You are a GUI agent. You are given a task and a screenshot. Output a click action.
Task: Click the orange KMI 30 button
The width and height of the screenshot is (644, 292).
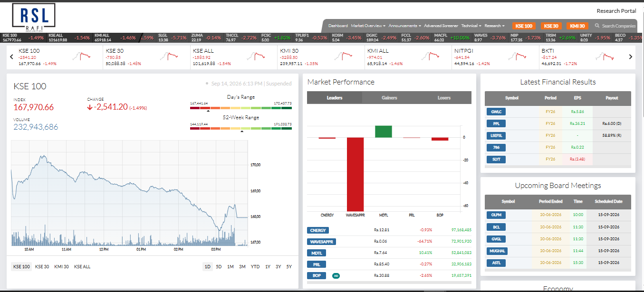point(577,26)
